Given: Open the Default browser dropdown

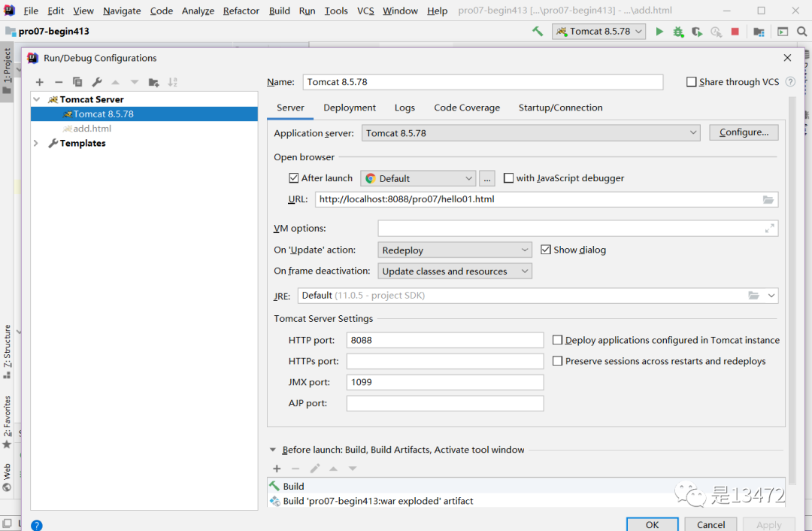Looking at the screenshot, I should (x=418, y=179).
